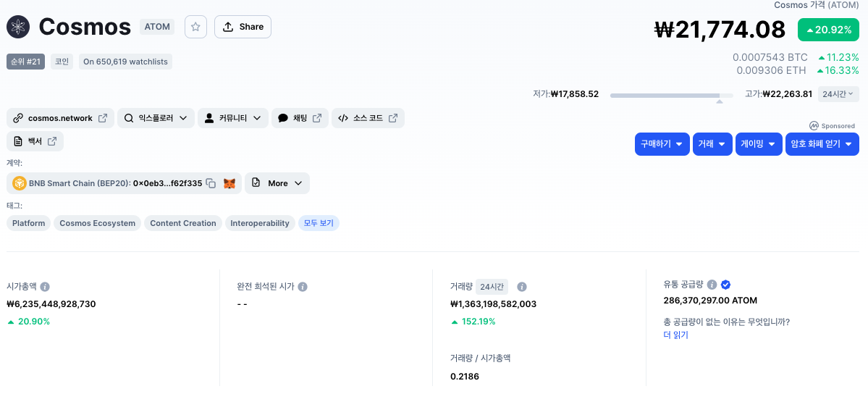Viewport: 868px width, 394px height.
Task: Open the 구매하기 dropdown button
Action: [x=662, y=144]
